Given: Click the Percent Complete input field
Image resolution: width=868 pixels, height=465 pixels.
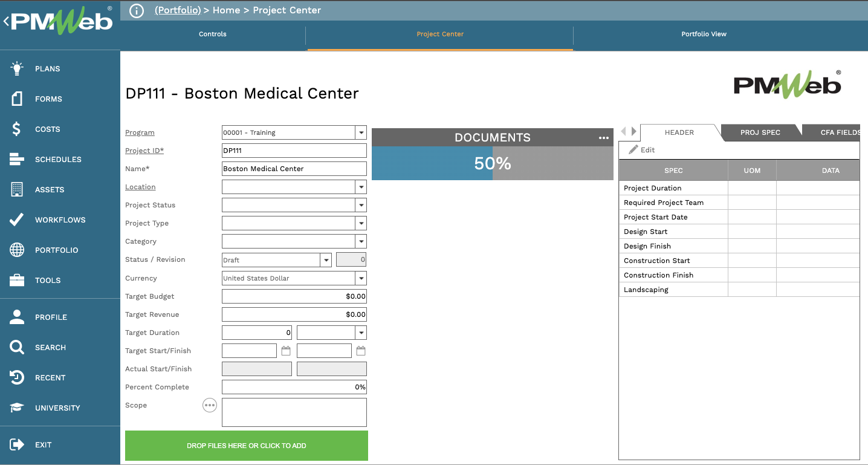Looking at the screenshot, I should [294, 387].
